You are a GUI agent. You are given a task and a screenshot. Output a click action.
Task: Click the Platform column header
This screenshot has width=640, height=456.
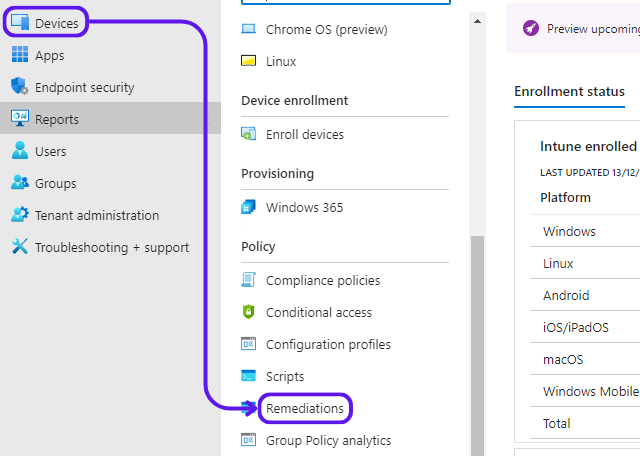pos(565,198)
